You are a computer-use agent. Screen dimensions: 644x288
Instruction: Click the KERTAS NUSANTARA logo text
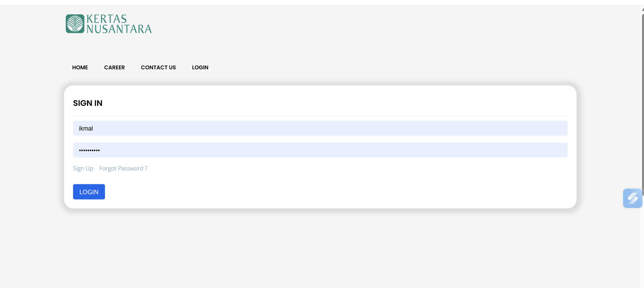click(x=119, y=24)
